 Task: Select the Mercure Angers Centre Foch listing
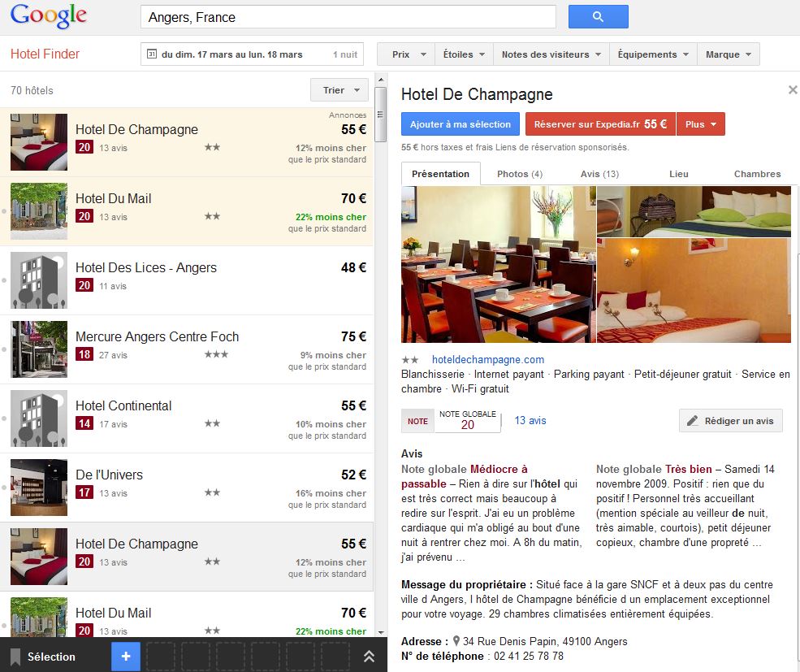coord(187,349)
